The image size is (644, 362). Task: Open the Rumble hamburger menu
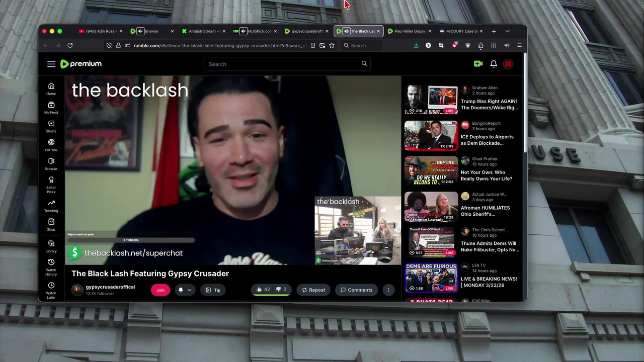click(x=51, y=64)
